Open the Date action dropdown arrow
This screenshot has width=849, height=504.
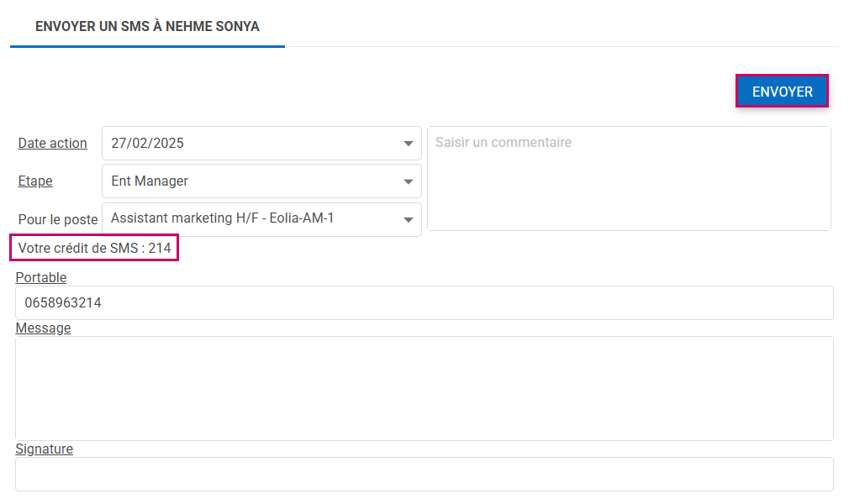409,144
